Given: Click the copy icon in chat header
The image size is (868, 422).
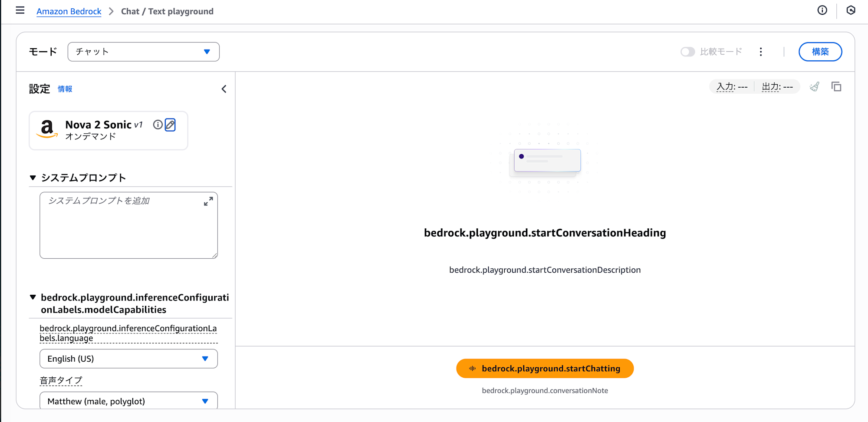Looking at the screenshot, I should (836, 87).
